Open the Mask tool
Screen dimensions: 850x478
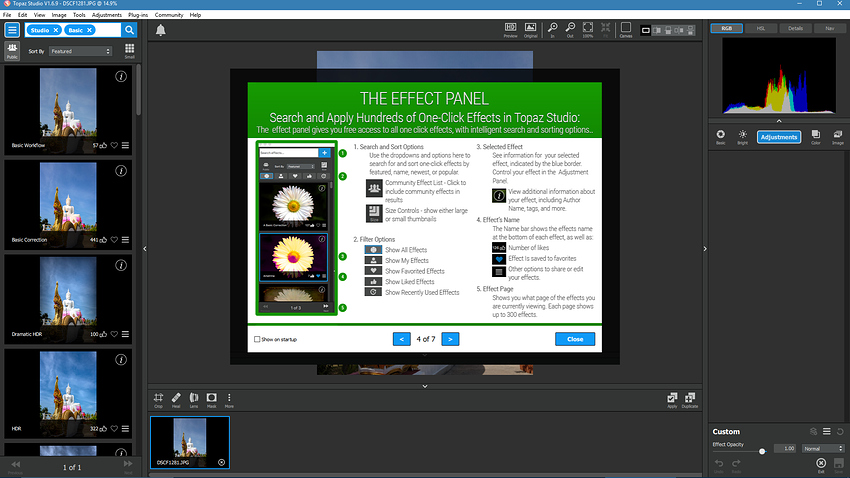pyautogui.click(x=211, y=400)
